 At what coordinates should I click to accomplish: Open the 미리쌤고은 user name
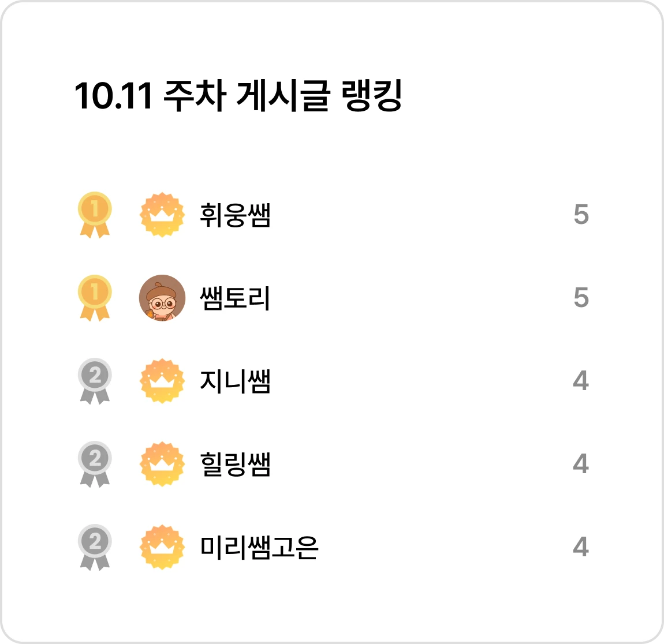[259, 547]
